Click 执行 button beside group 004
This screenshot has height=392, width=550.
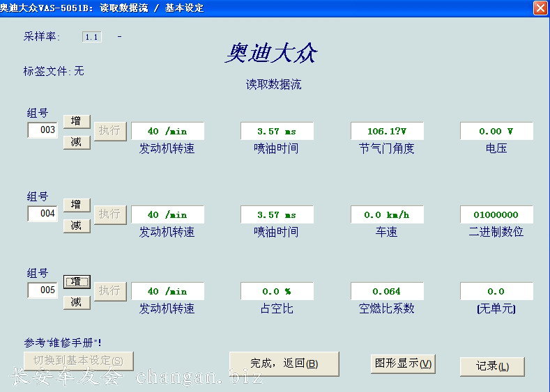[x=110, y=214]
